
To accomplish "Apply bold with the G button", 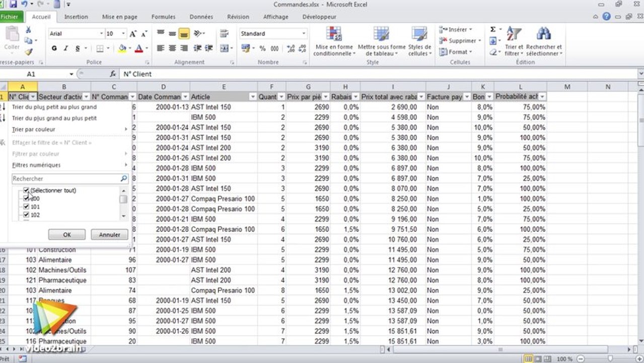I will click(54, 48).
